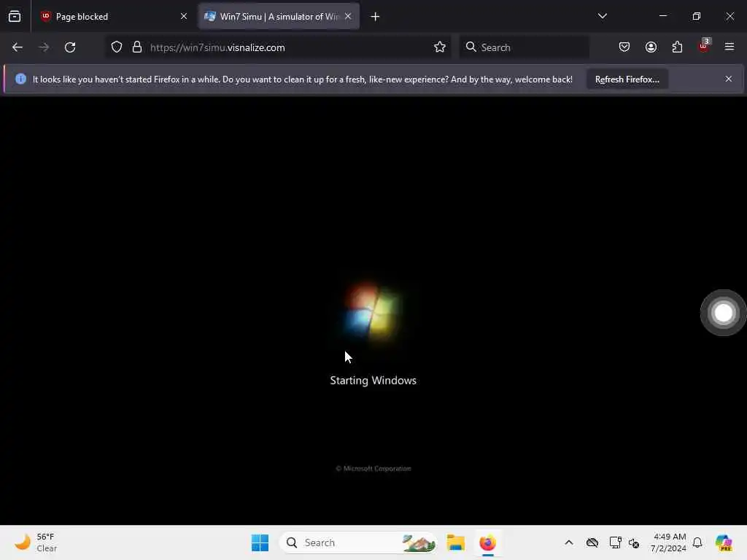Click the notification bar info icon

click(20, 79)
